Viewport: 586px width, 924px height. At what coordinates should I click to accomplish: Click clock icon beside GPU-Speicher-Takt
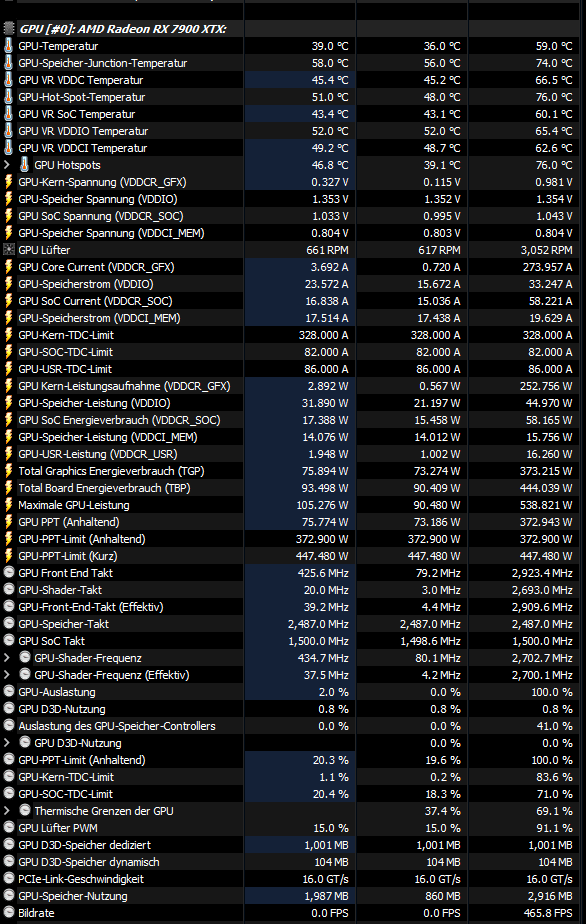click(x=9, y=623)
